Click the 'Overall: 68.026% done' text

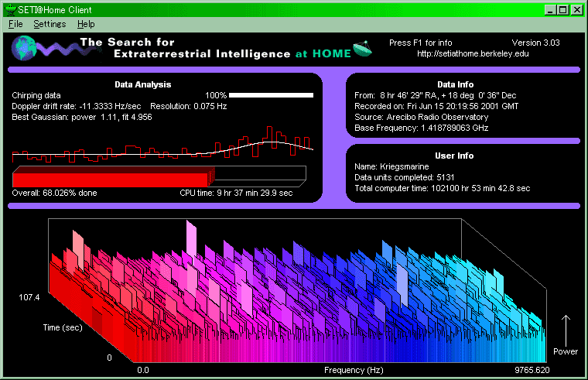point(54,193)
